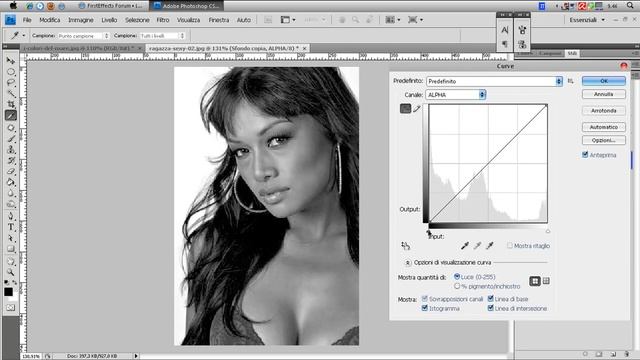Open the Opzioni... button

click(x=604, y=140)
